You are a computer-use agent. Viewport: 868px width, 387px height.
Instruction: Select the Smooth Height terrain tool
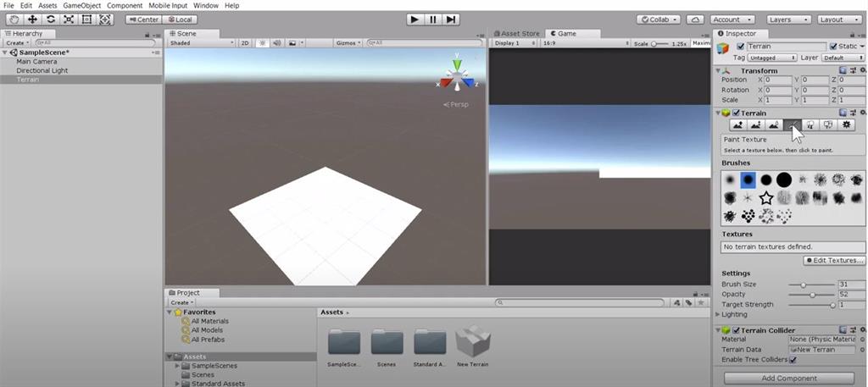point(774,125)
